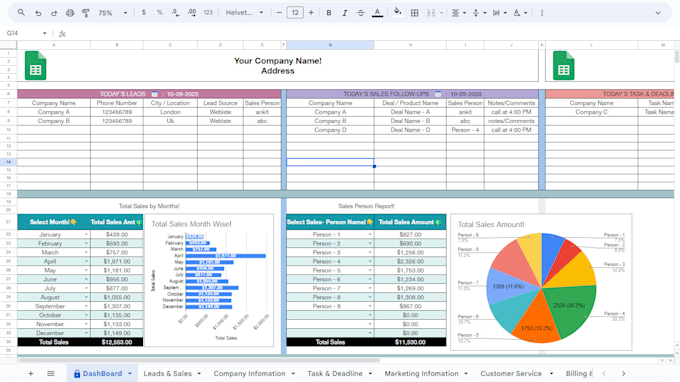Undo the last action
680x382 pixels.
(38, 13)
